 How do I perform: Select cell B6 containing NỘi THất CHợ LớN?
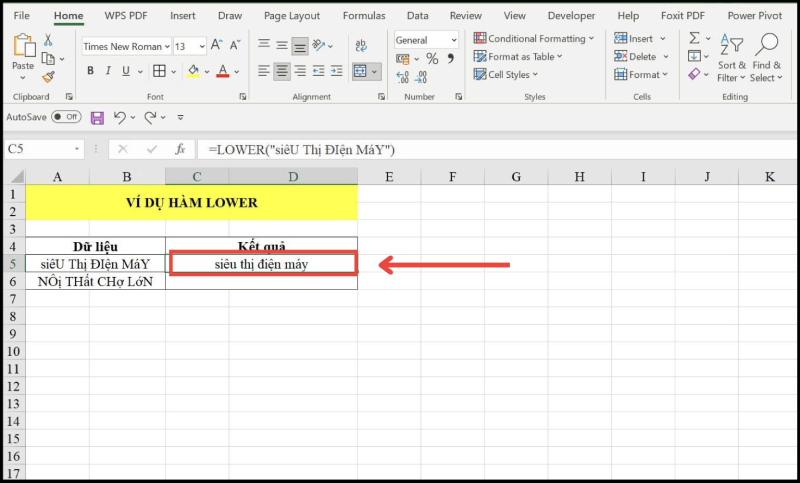tap(96, 281)
